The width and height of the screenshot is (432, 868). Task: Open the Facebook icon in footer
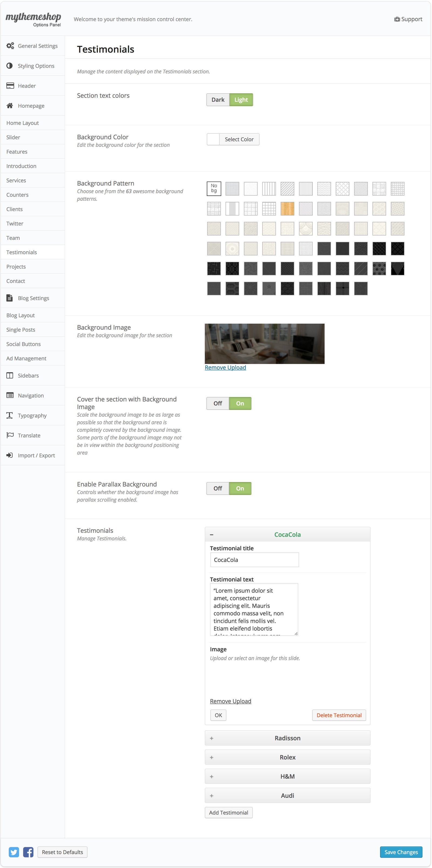[x=28, y=852]
